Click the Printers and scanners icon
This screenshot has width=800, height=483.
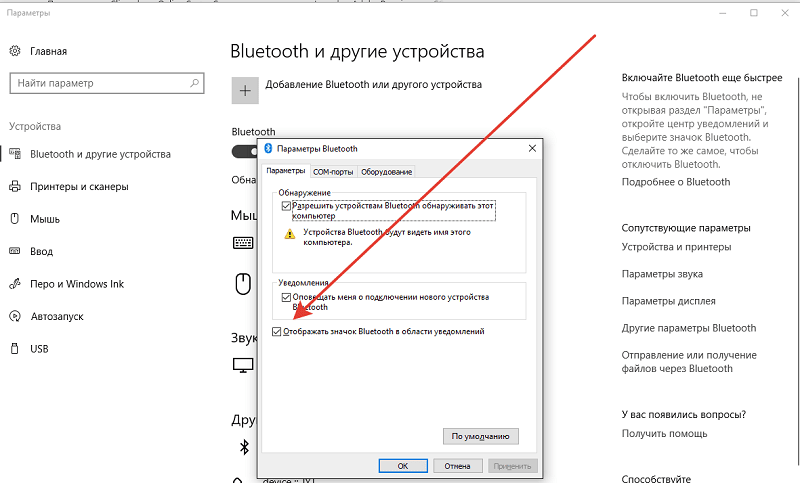[x=15, y=186]
